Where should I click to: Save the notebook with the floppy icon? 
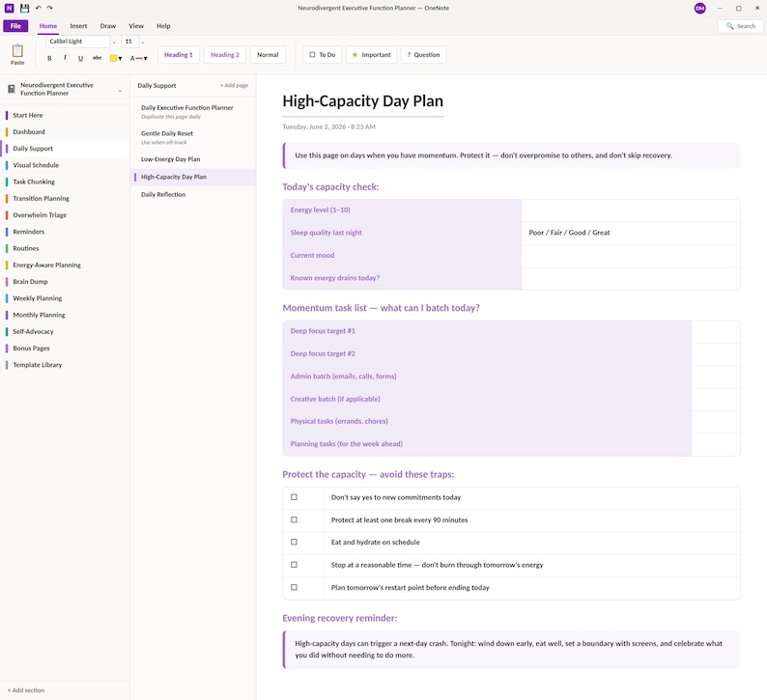click(x=24, y=8)
